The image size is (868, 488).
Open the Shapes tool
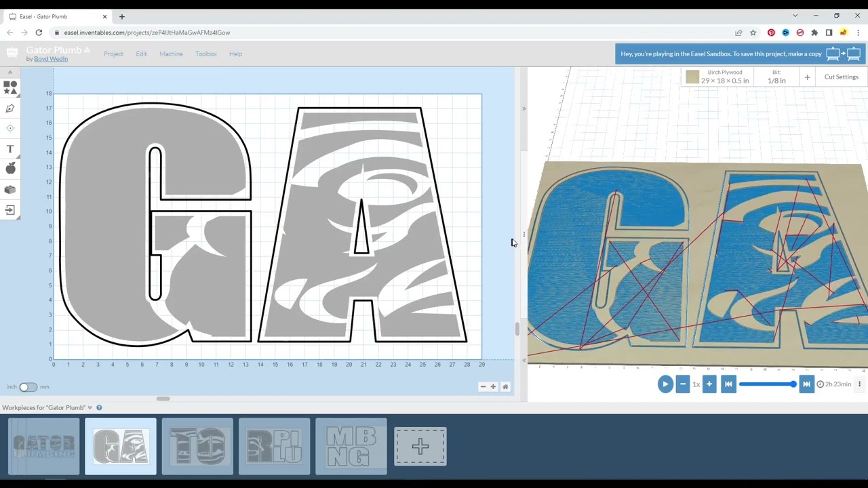[10, 87]
